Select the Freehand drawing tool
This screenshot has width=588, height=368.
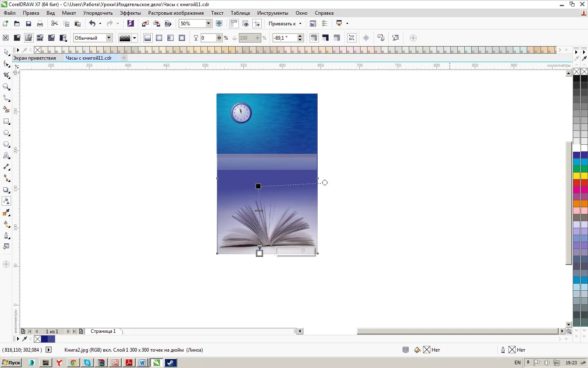pos(6,98)
